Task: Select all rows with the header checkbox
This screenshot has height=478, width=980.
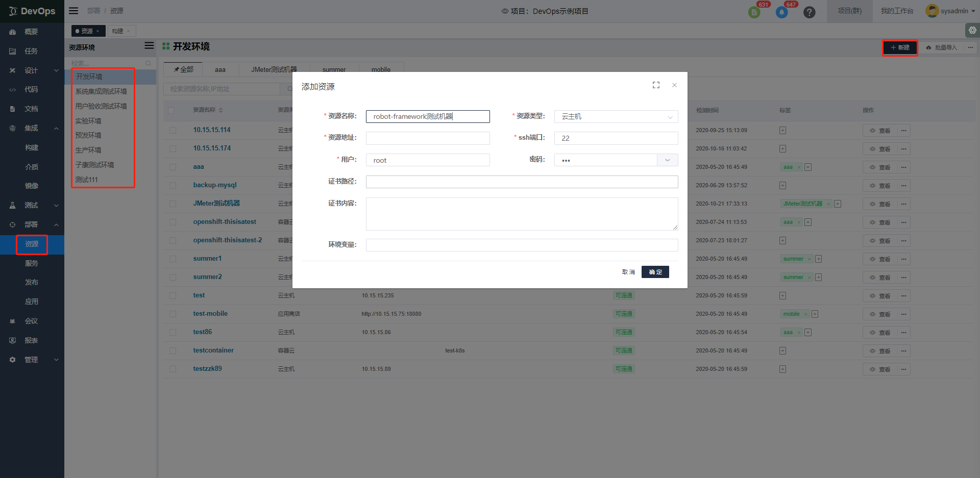Action: (171, 110)
